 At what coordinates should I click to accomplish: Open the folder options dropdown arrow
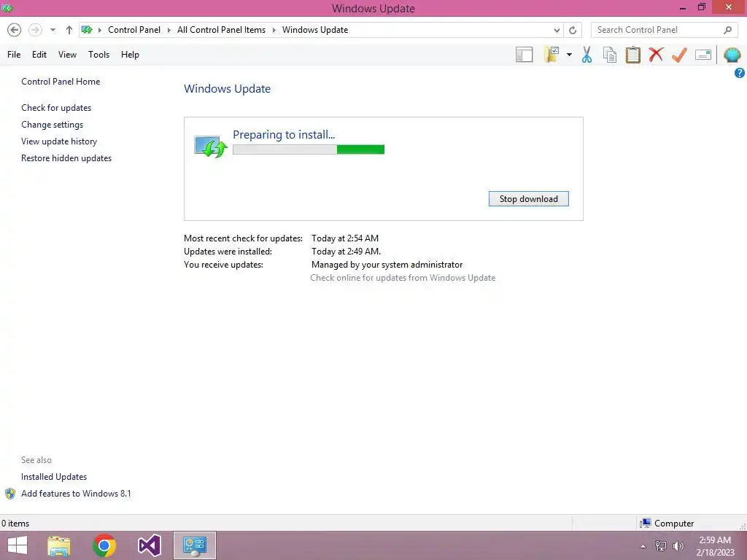pyautogui.click(x=569, y=55)
